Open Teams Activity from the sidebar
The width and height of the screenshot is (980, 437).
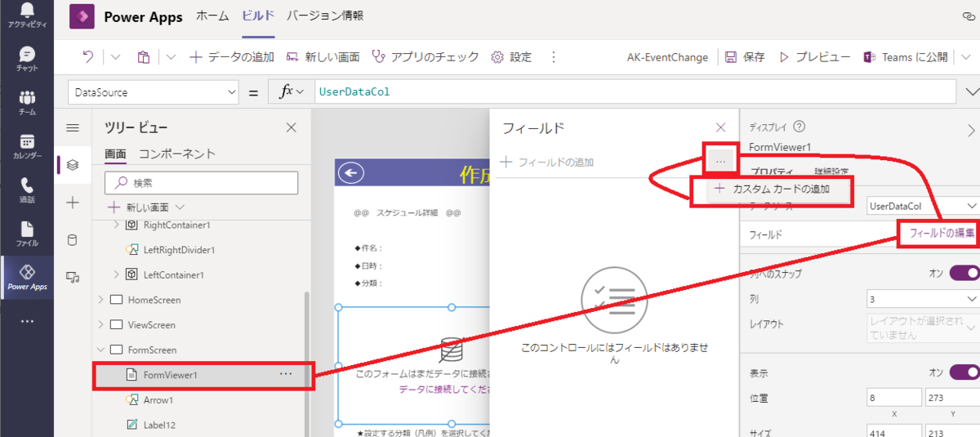27,16
